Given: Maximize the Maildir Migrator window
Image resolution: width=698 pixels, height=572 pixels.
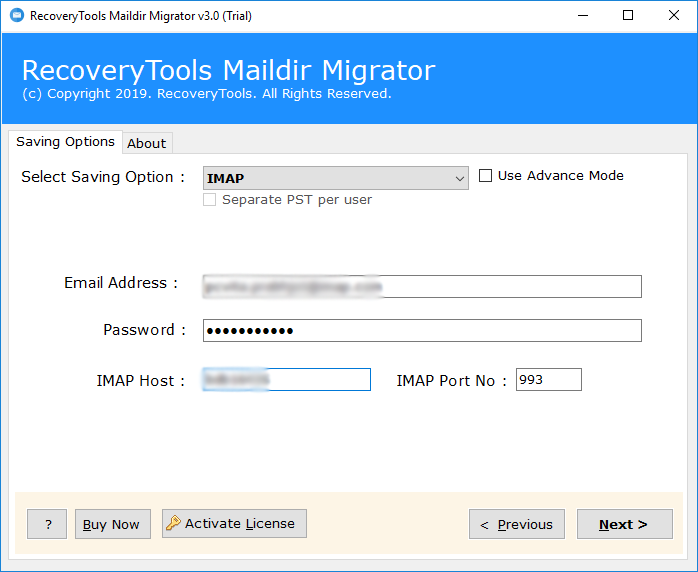Looking at the screenshot, I should click(x=628, y=16).
